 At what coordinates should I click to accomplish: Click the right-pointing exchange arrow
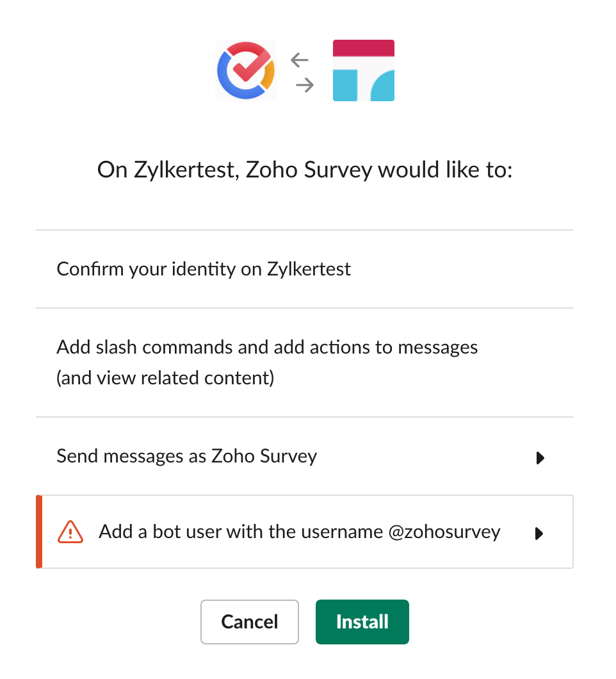pos(305,85)
